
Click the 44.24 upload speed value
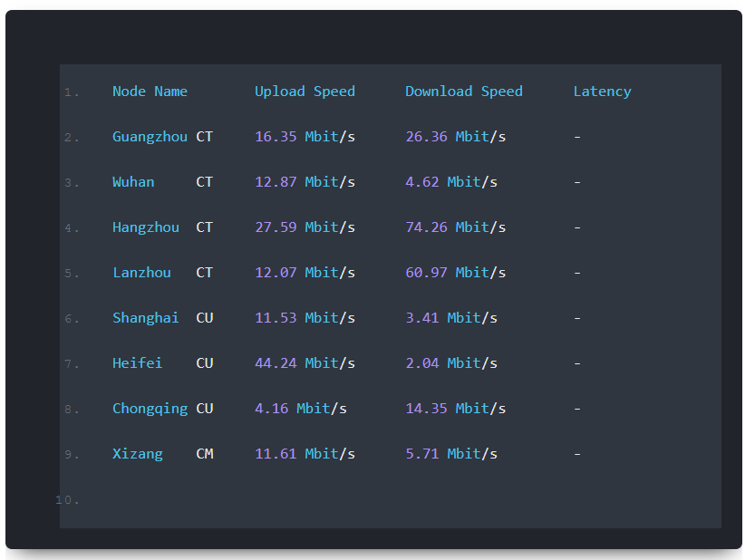[276, 363]
